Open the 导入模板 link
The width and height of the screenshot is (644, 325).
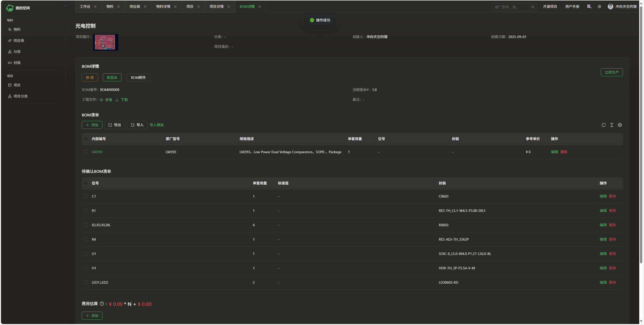pyautogui.click(x=157, y=125)
